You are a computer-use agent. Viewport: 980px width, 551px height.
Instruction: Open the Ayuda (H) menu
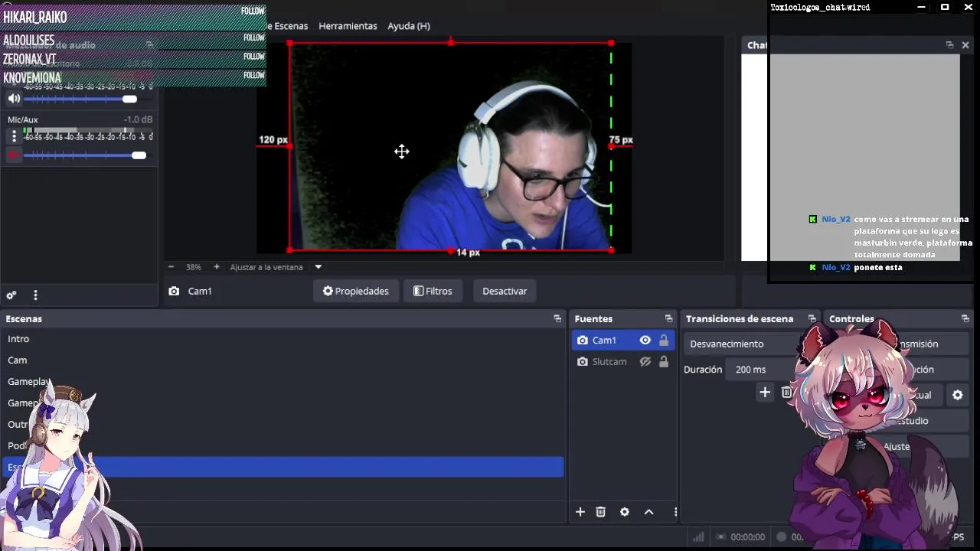click(409, 26)
